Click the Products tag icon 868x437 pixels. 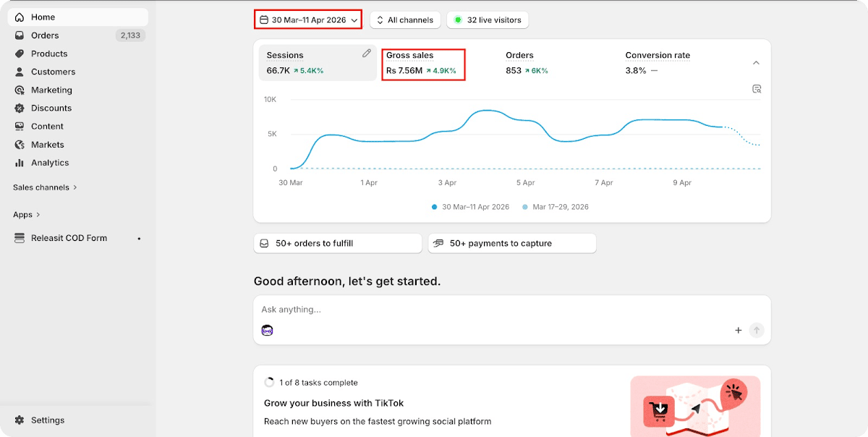pyautogui.click(x=20, y=54)
